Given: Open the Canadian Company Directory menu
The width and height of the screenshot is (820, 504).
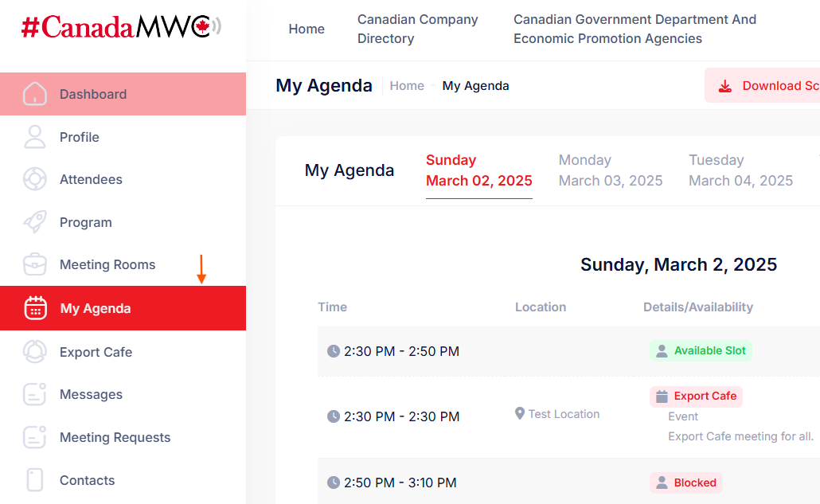Looking at the screenshot, I should (x=418, y=29).
